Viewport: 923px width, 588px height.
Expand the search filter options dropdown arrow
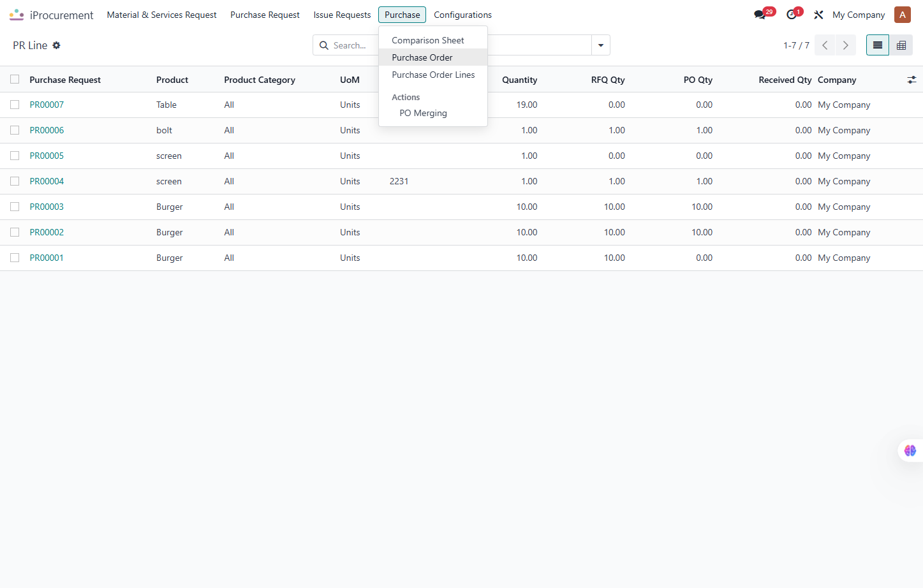pos(601,45)
